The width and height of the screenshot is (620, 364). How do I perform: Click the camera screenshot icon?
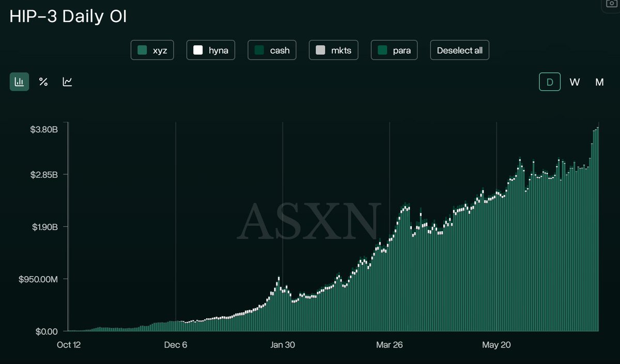612,3
